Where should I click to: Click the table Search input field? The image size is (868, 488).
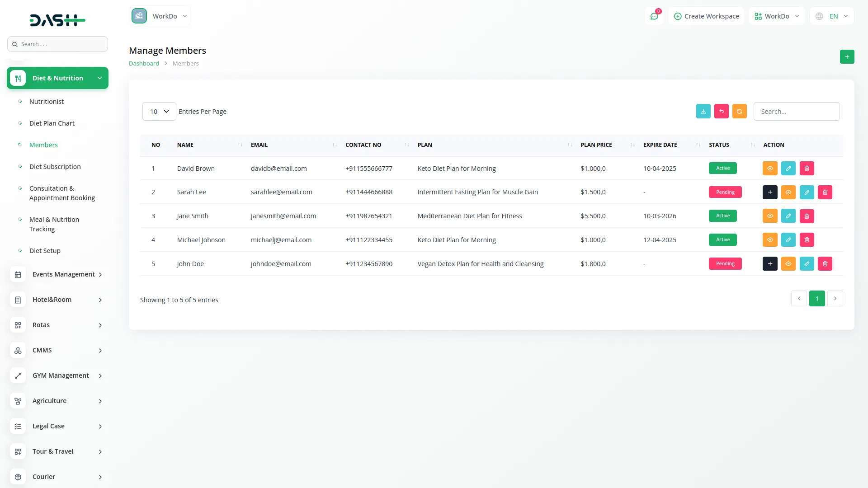click(796, 112)
